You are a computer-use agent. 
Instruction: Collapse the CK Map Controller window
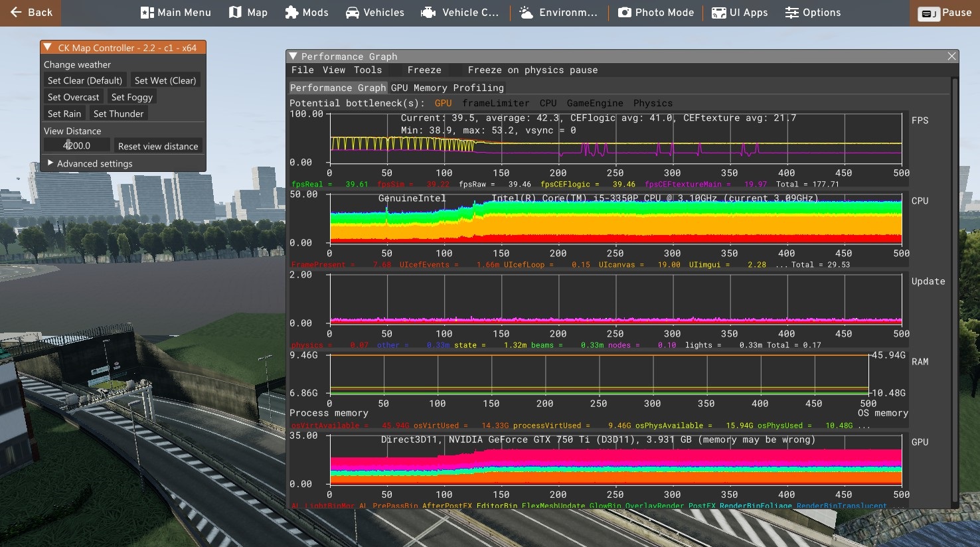pyautogui.click(x=47, y=48)
